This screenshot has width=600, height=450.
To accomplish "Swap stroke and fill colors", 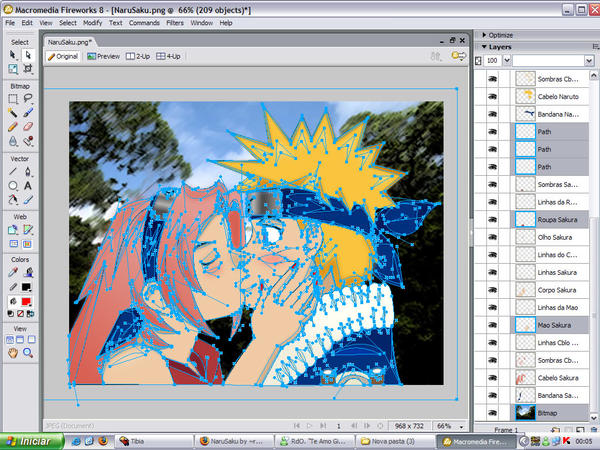I will tap(30, 314).
